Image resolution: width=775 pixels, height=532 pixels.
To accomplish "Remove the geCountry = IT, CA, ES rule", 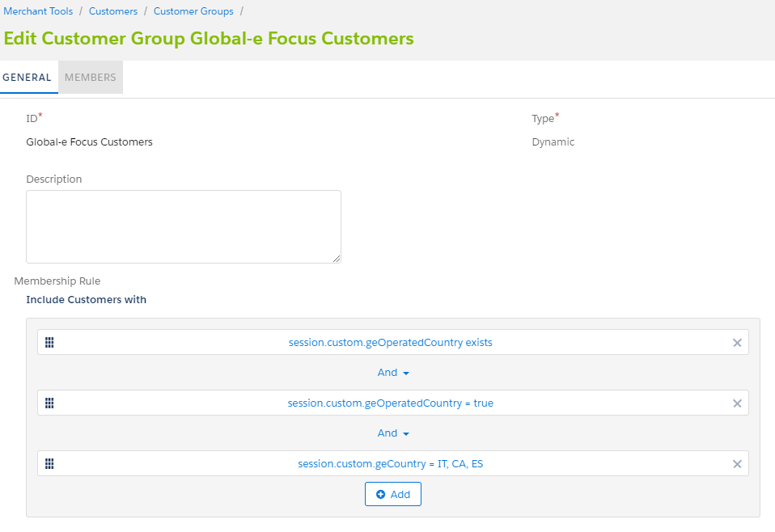I will [x=737, y=464].
